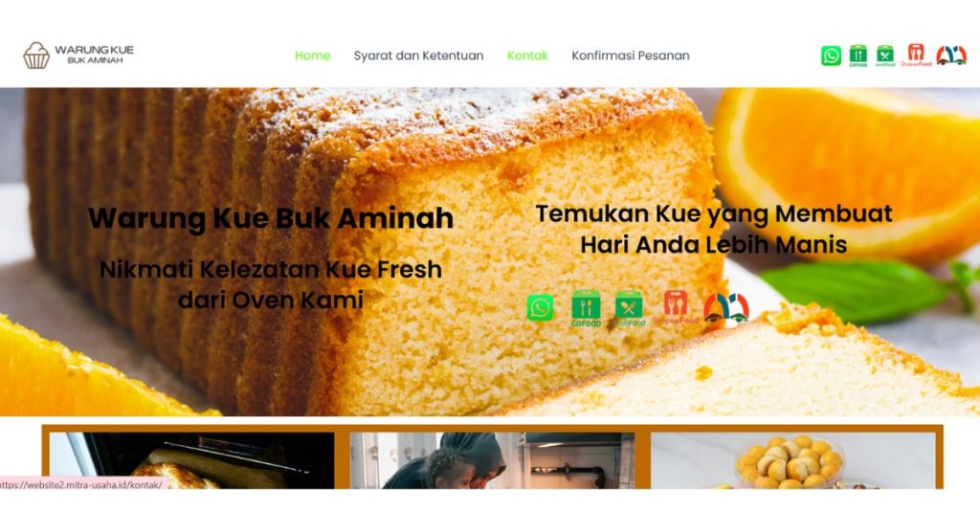Click GoFood icon on the hero banner
Viewport: 980px width, 513px height.
586,308
